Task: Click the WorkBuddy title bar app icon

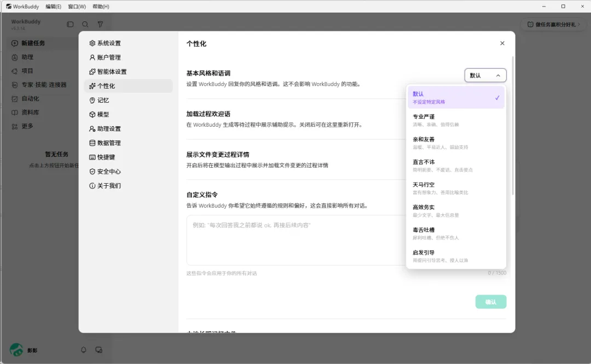Action: click(x=9, y=7)
